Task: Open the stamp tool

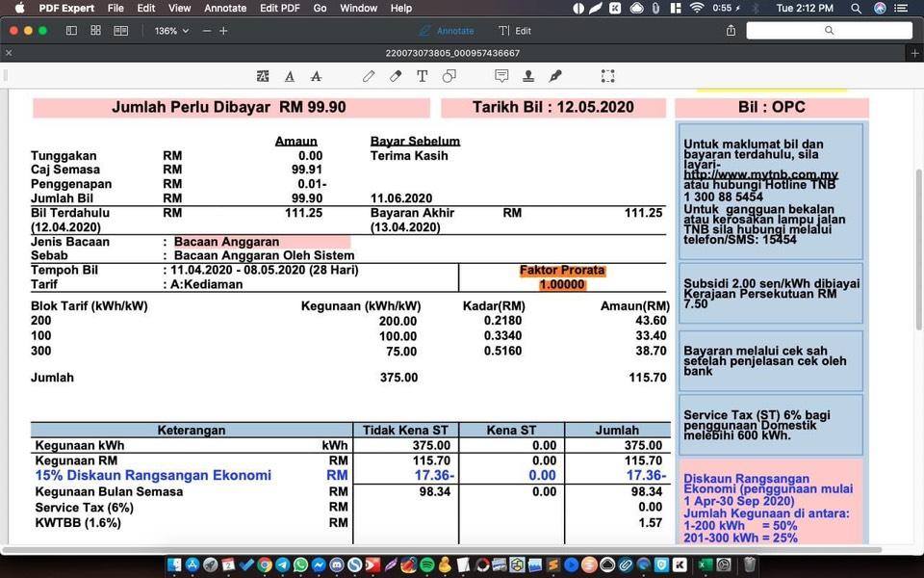Action: [x=528, y=76]
